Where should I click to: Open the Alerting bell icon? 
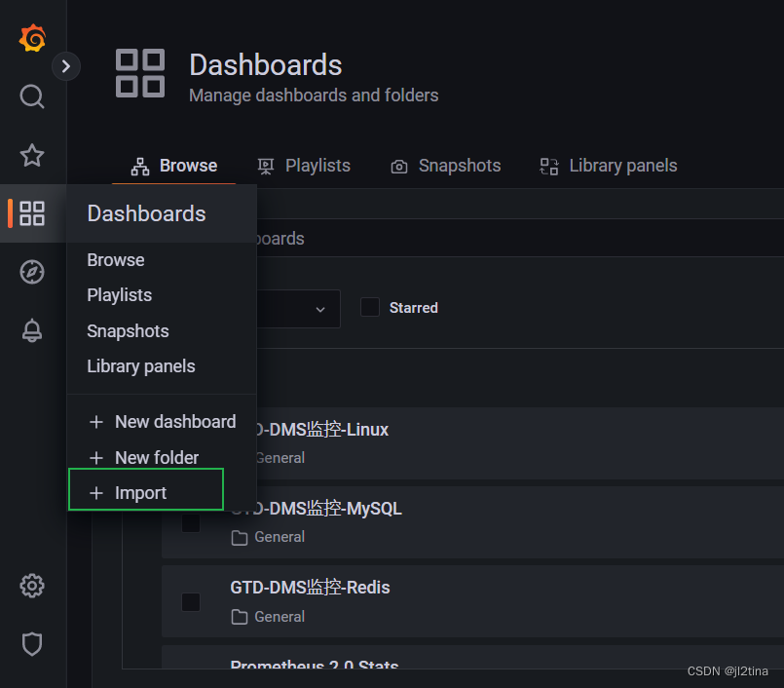point(32,331)
